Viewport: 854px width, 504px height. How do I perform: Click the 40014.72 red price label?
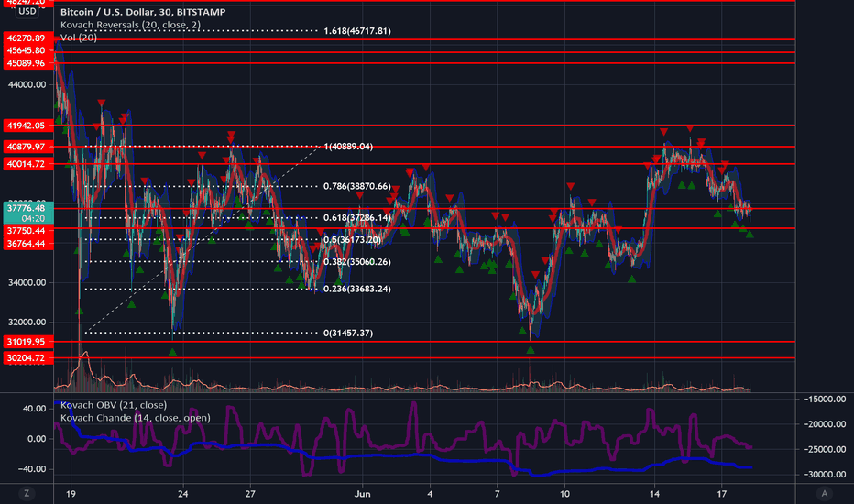pyautogui.click(x=28, y=164)
